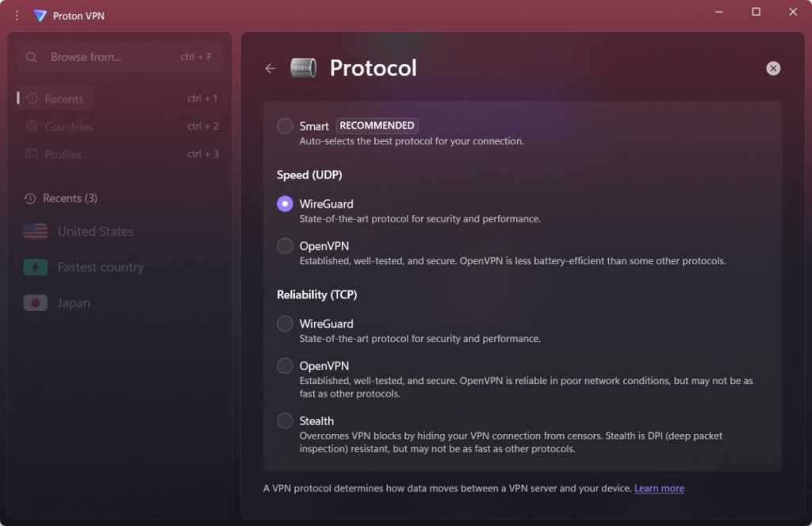The height and width of the screenshot is (526, 812).
Task: Select WireGuard under Speed (UDP)
Action: point(285,204)
